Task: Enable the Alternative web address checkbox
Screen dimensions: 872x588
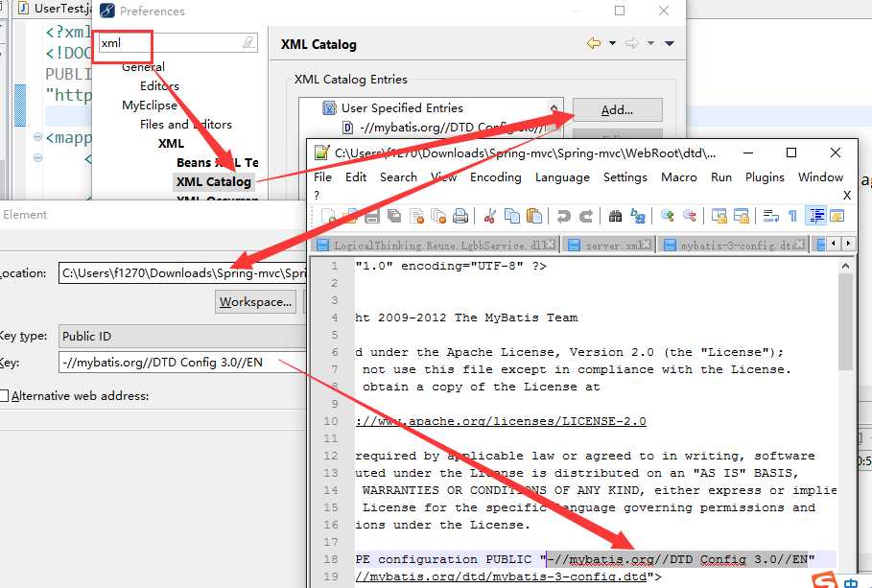Action: pos(4,395)
